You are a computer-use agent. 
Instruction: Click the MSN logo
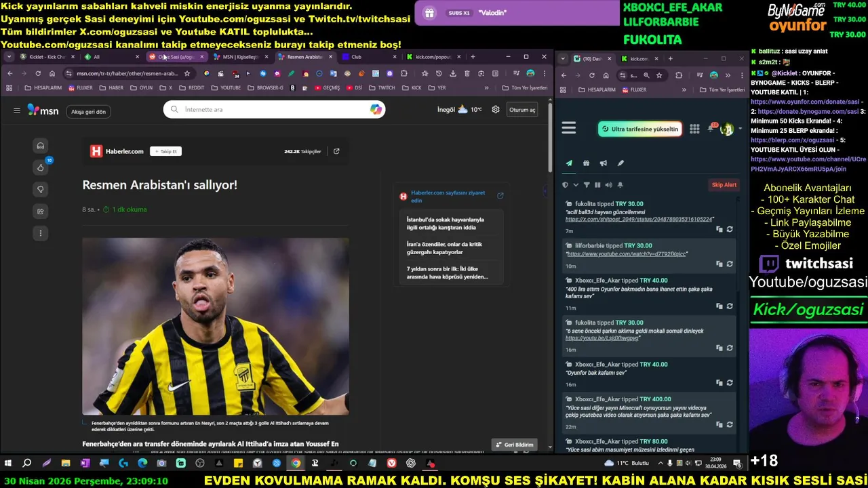point(43,110)
